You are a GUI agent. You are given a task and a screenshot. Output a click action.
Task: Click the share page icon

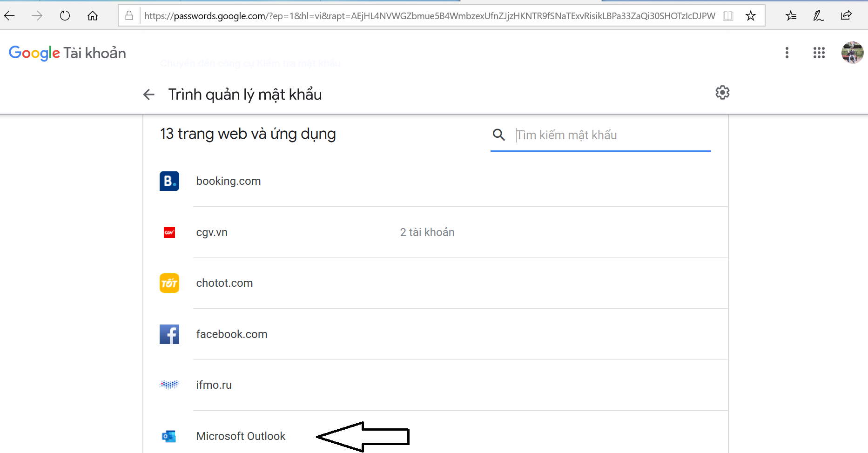pyautogui.click(x=846, y=16)
